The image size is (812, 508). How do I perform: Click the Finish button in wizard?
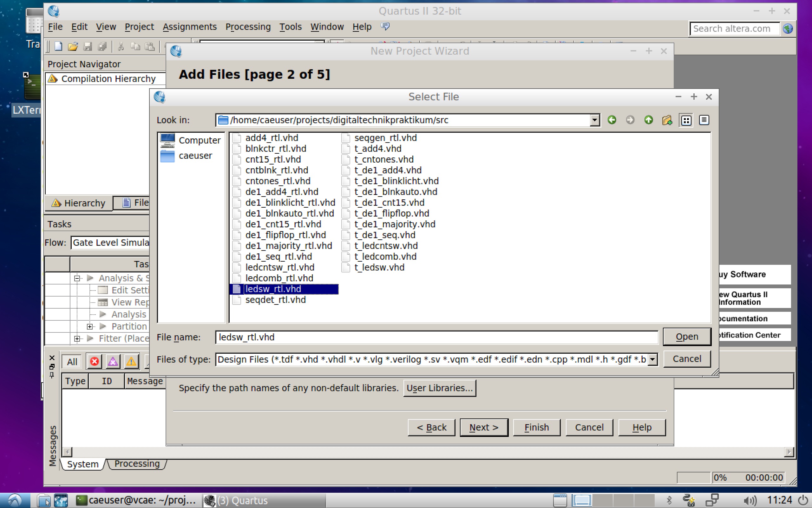537,427
